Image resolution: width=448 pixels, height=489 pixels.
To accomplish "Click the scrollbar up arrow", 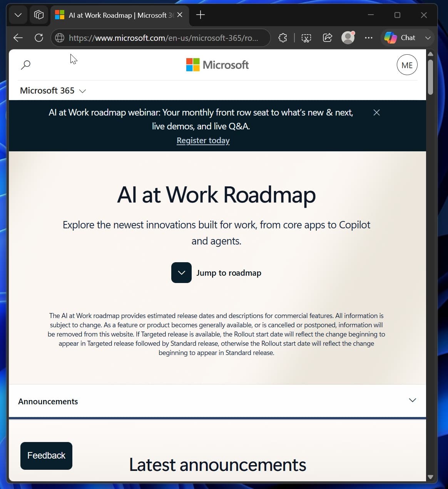I will [431, 54].
